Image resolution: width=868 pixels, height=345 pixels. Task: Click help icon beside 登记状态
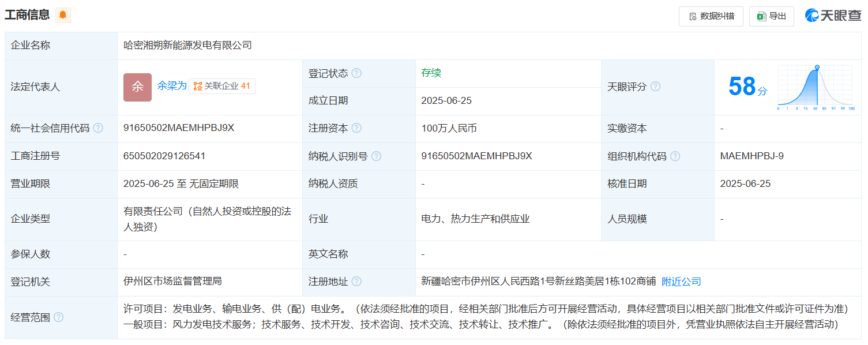357,73
